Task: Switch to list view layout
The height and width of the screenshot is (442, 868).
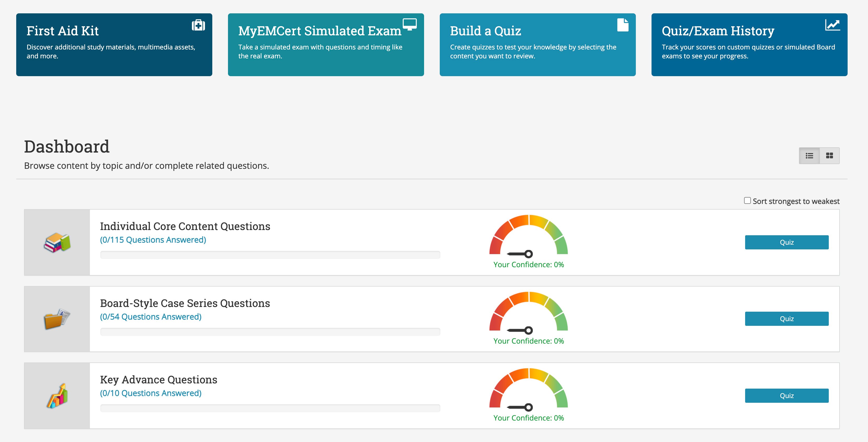Action: 810,155
